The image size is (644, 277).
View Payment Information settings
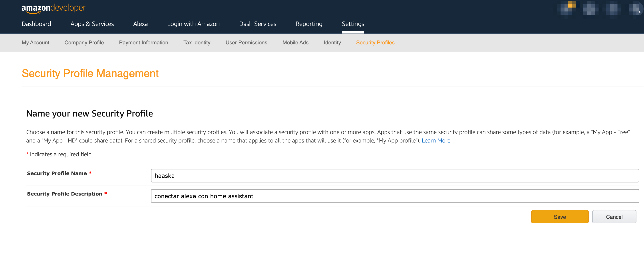(143, 42)
